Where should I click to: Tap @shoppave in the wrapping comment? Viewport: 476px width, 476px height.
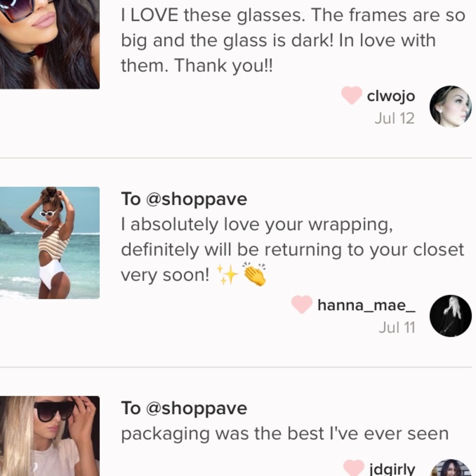pos(197,199)
